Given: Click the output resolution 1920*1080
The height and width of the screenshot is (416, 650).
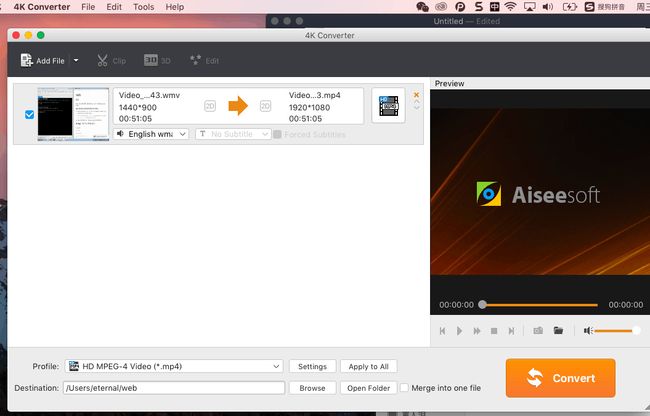Looking at the screenshot, I should click(309, 107).
